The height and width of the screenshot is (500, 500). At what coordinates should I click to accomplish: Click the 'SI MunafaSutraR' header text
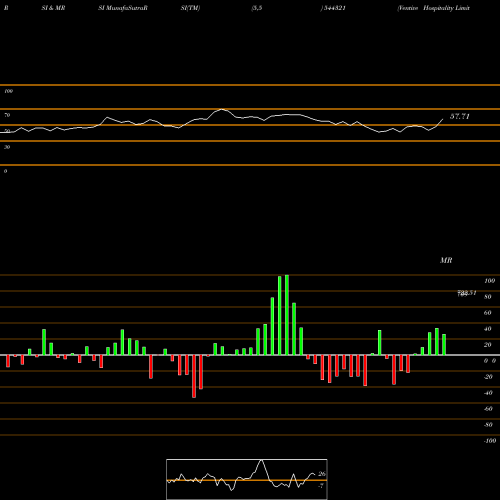click(123, 8)
